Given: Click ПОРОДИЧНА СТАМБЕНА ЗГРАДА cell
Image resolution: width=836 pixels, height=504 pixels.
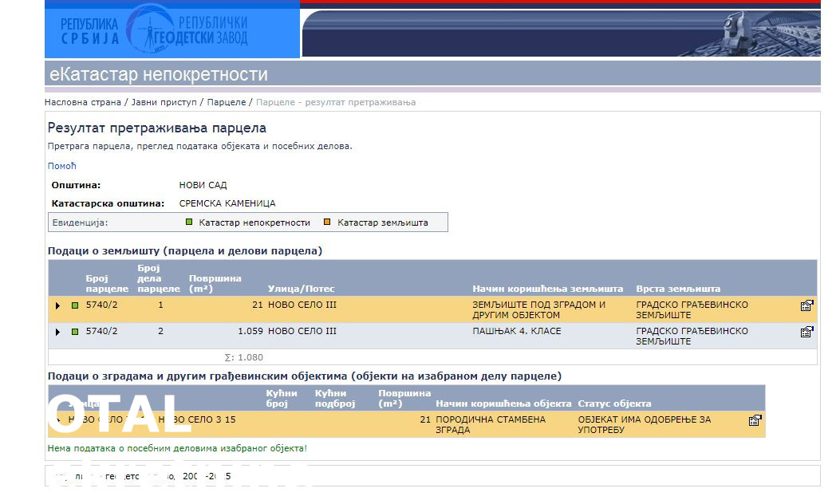Looking at the screenshot, I should [x=491, y=424].
